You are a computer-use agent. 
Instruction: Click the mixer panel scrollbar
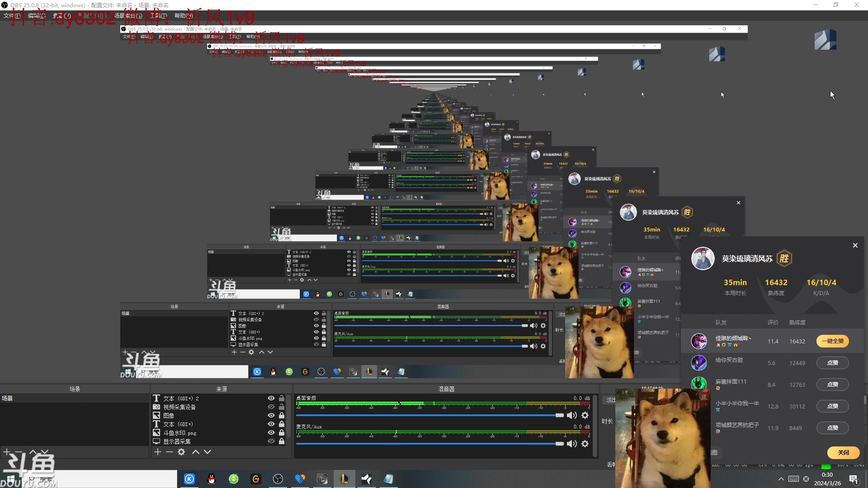pyautogui.click(x=595, y=426)
